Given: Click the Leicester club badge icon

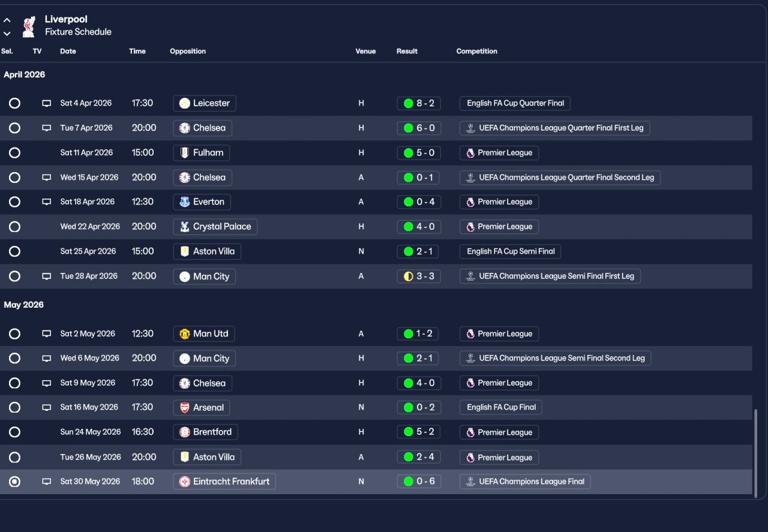Looking at the screenshot, I should pos(184,103).
